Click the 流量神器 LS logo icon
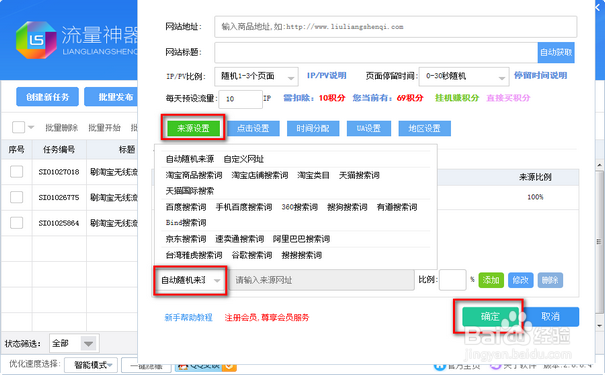605x375 pixels. coord(36,40)
